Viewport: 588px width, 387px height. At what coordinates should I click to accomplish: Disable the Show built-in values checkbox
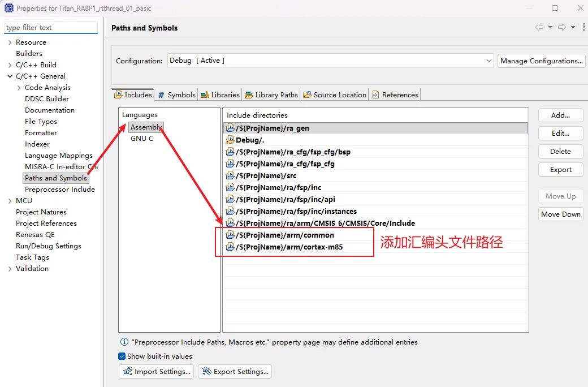(121, 356)
